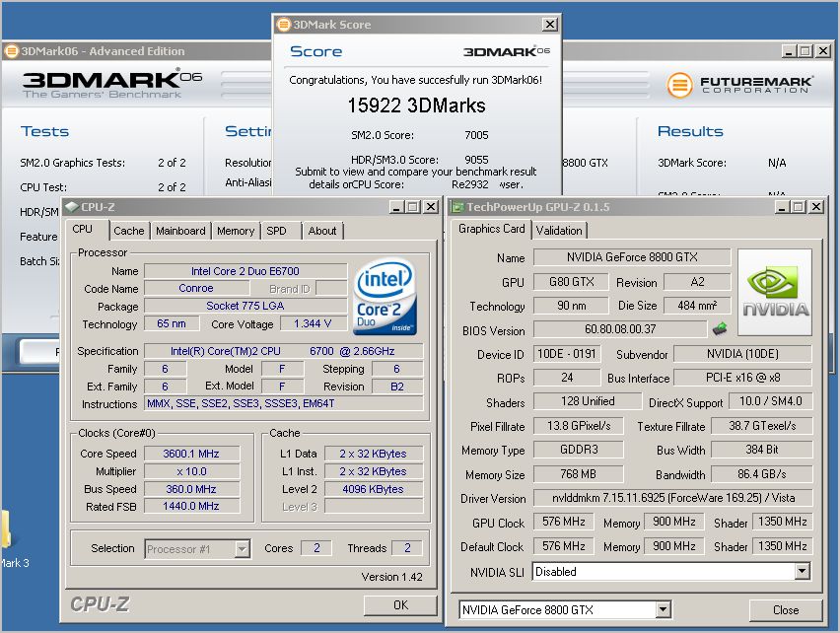Screen dimensions: 840x633
Task: Select the SPD tab in CPU-Z
Action: click(276, 231)
